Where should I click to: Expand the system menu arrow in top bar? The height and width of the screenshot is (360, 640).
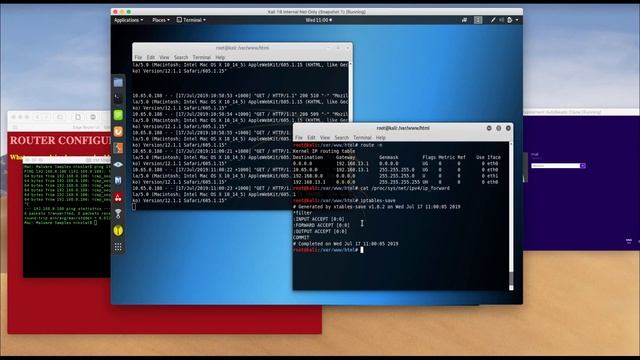[x=517, y=20]
